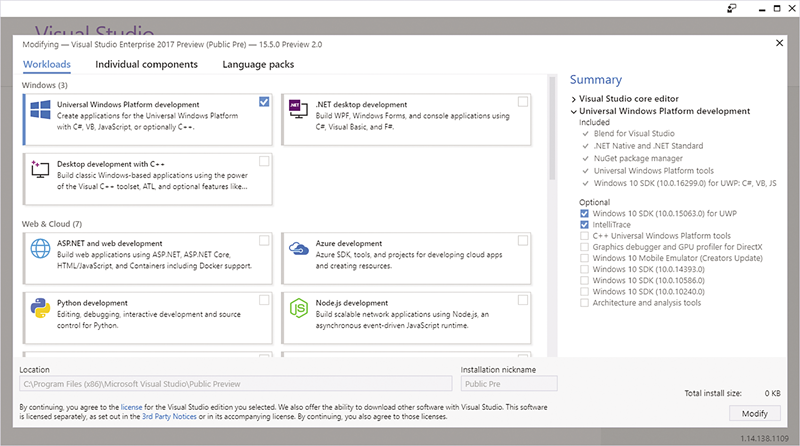This screenshot has width=800, height=446.
Task: Click the Windows (3) section header
Action: point(44,85)
